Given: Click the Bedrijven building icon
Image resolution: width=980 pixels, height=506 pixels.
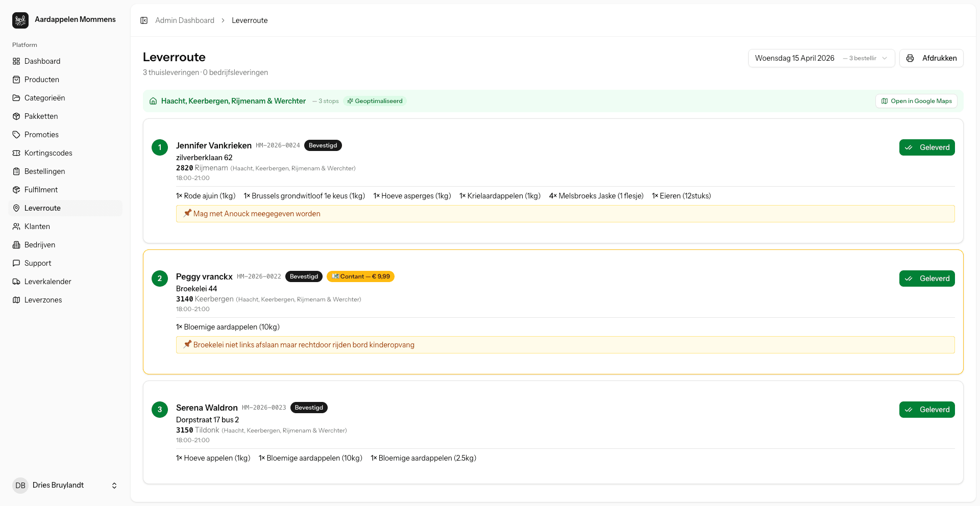Looking at the screenshot, I should (x=16, y=245).
